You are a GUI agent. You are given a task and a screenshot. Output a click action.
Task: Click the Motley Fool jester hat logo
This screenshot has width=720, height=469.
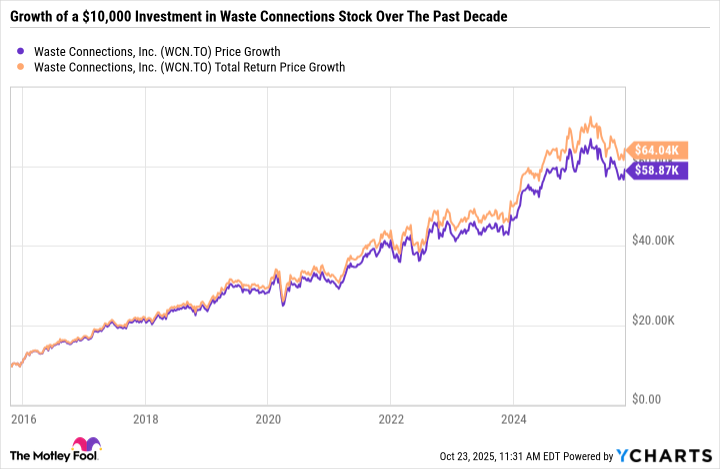coord(83,447)
